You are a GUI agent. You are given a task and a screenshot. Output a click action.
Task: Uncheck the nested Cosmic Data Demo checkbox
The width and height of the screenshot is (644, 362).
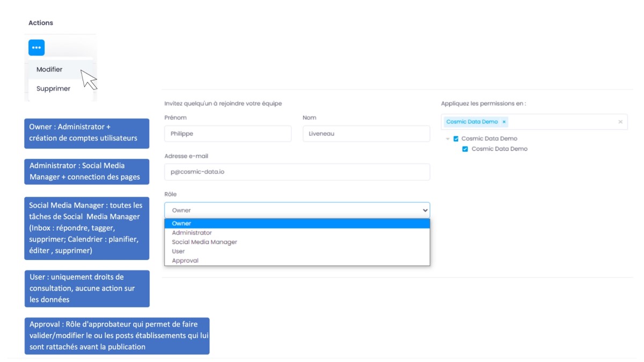click(x=465, y=149)
